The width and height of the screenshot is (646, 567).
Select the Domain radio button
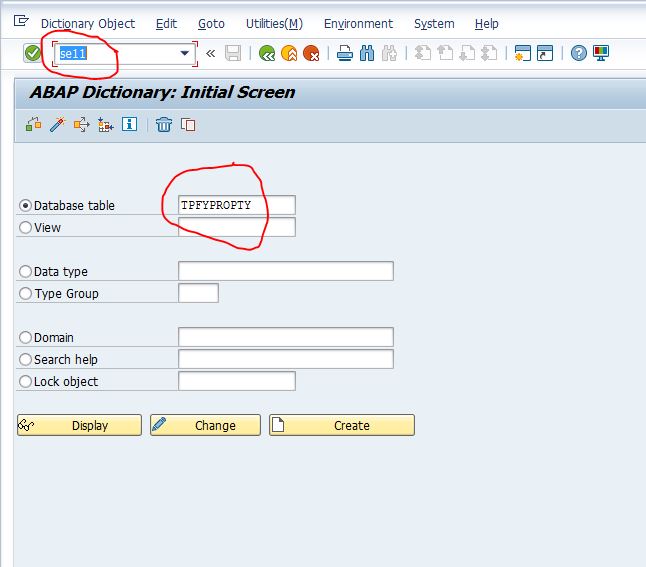[x=25, y=337]
